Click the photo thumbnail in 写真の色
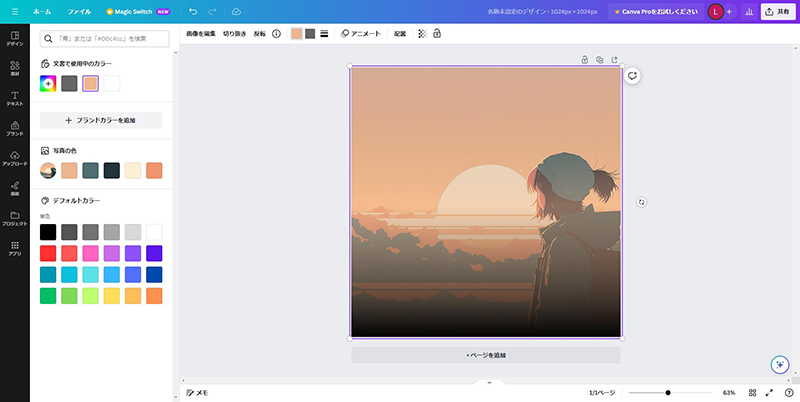This screenshot has width=800, height=402. coord(48,170)
